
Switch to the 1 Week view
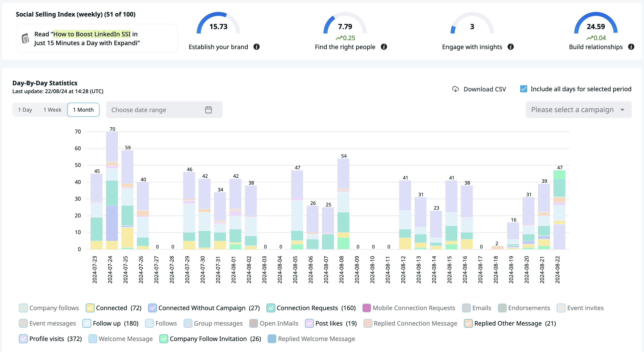[x=52, y=110]
